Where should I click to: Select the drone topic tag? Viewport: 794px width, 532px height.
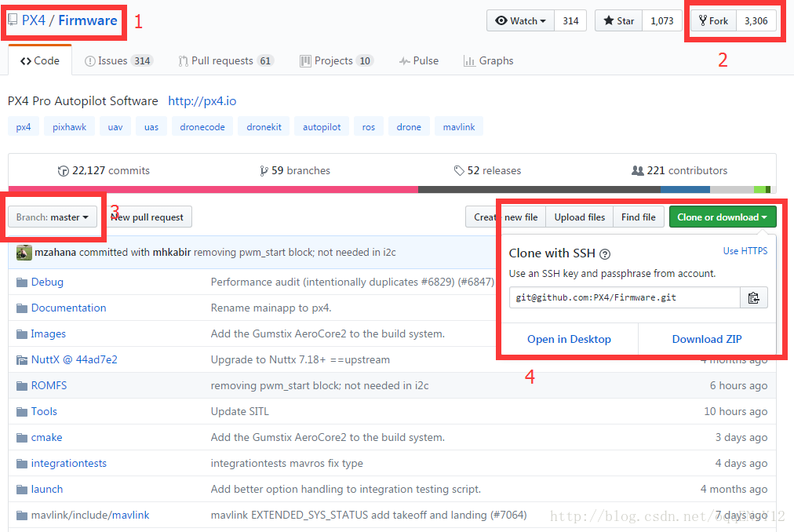(x=409, y=126)
